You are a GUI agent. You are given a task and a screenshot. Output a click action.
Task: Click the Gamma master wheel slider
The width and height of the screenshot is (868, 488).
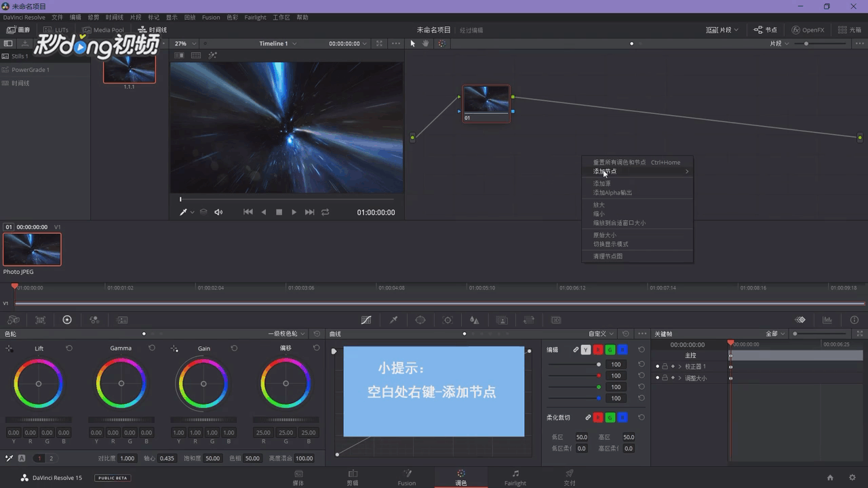(121, 420)
